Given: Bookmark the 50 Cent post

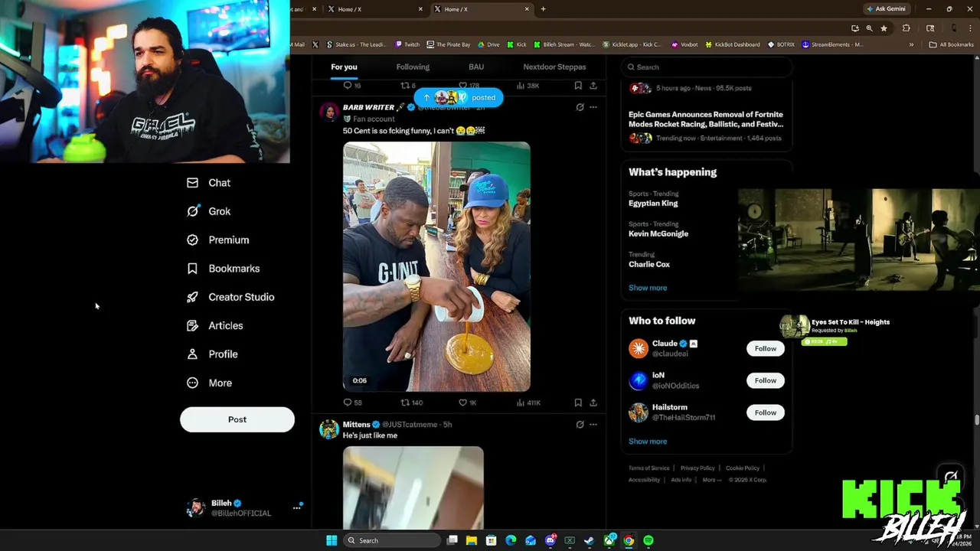Looking at the screenshot, I should pos(578,403).
